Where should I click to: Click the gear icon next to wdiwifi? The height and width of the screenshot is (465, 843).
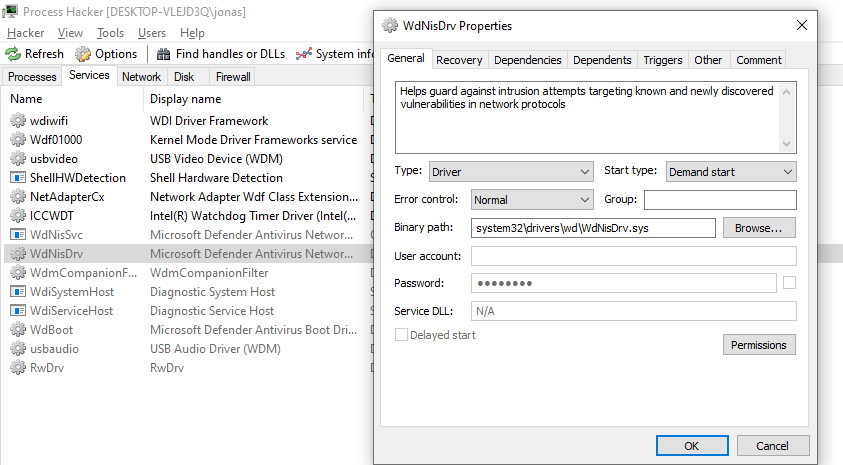[x=18, y=120]
